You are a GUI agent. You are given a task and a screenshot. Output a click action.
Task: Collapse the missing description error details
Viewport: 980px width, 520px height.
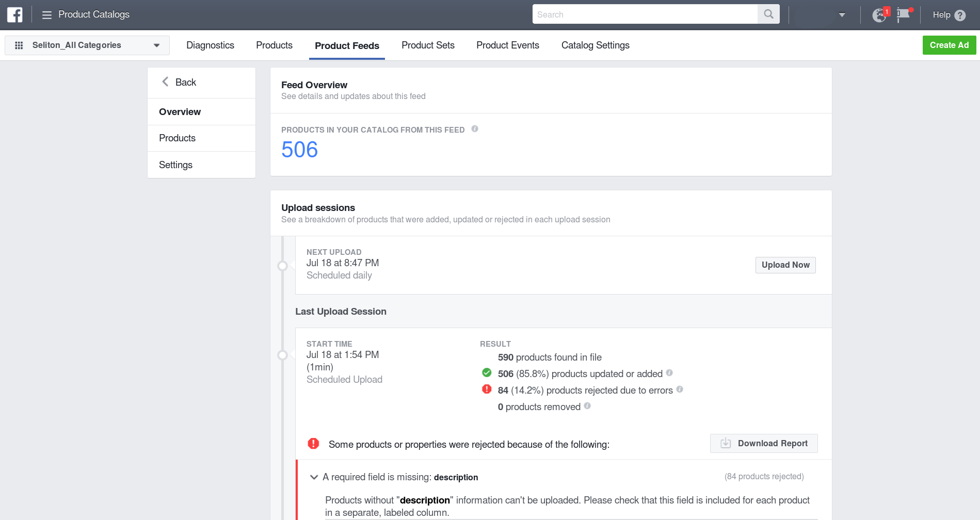(x=314, y=477)
